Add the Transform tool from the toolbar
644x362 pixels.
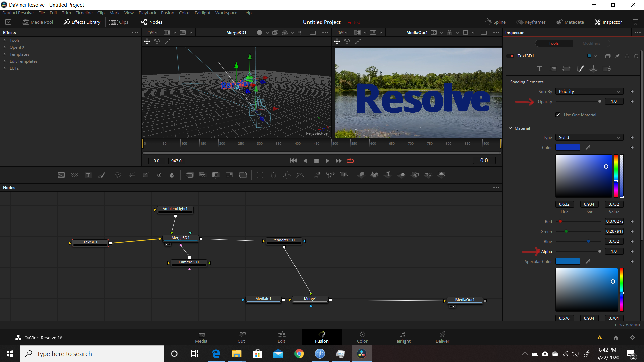coord(243,175)
